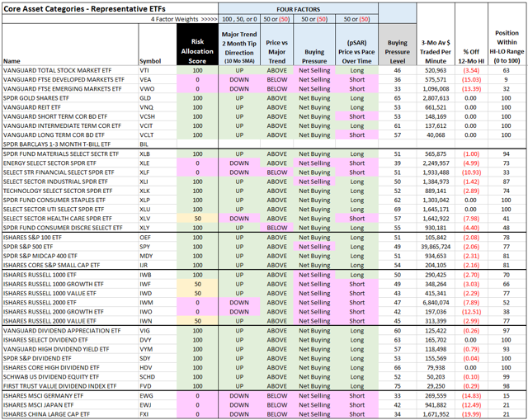Click the 'VWO' symbol cell
The image size is (528, 420).
click(147, 89)
